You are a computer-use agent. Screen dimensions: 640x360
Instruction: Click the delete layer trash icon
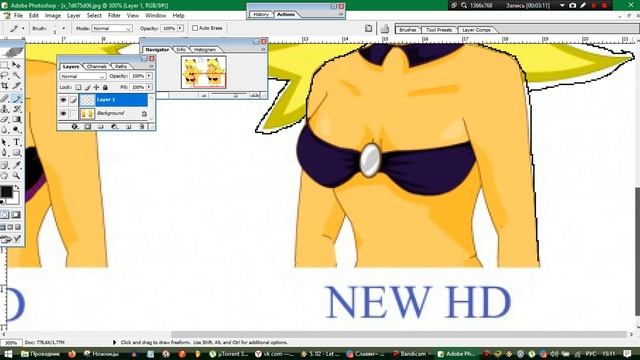pos(142,127)
